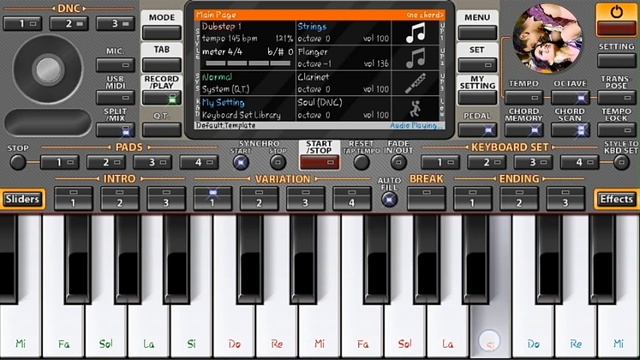The width and height of the screenshot is (640, 360).
Task: Toggle Fade In/Out button
Action: pos(398,162)
